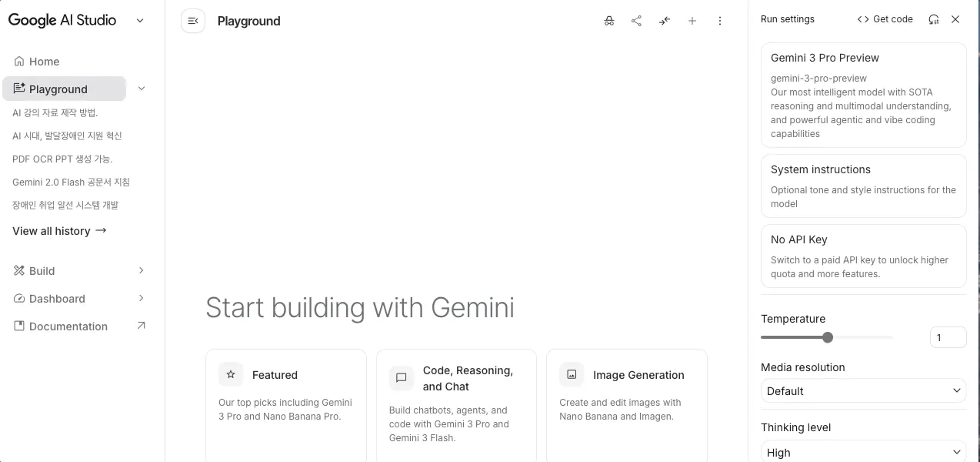
Task: Click the Featured star icon
Action: [x=231, y=375]
